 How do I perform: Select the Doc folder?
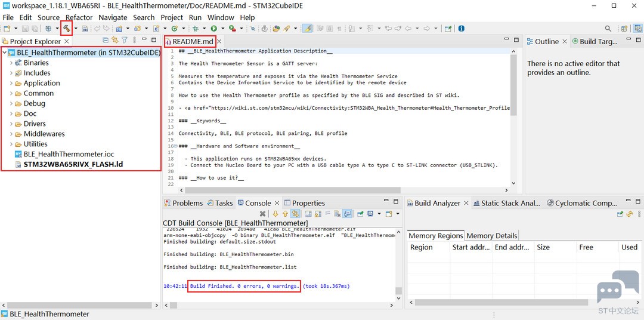coord(26,113)
